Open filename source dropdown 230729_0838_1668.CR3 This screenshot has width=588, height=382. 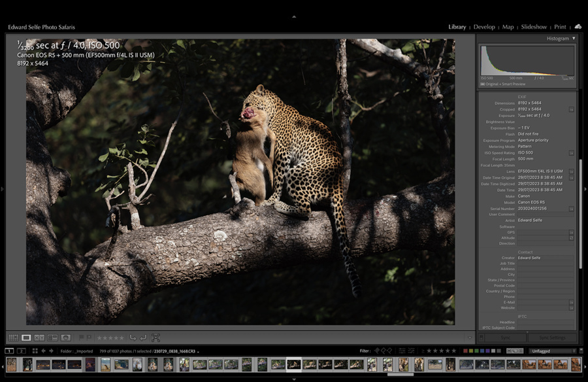176,351
